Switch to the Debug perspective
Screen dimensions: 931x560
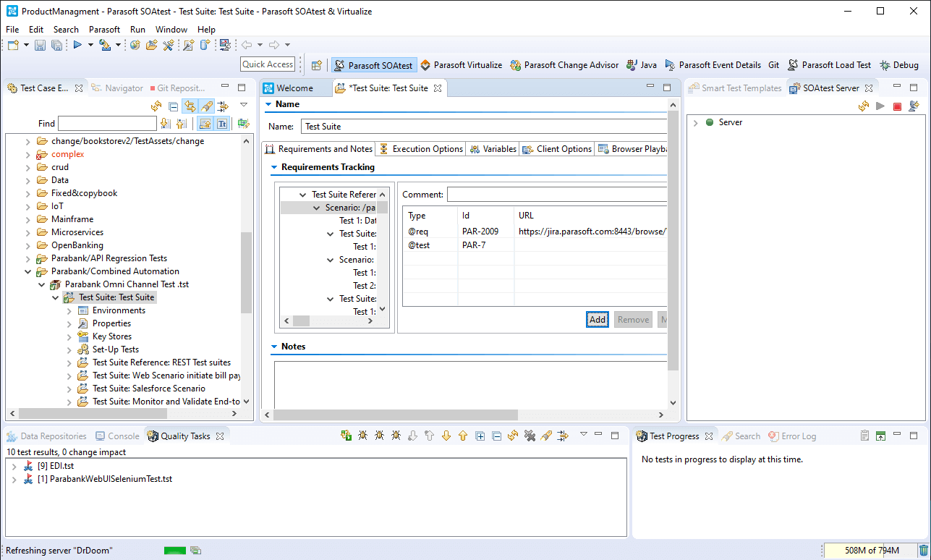899,65
